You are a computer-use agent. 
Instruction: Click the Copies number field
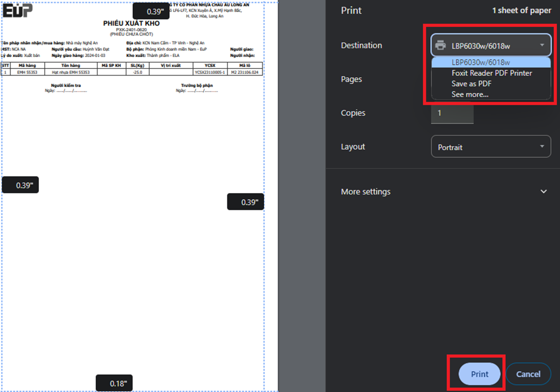[452, 113]
